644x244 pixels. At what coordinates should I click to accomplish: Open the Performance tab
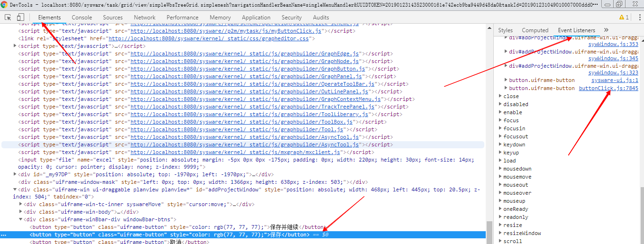182,18
